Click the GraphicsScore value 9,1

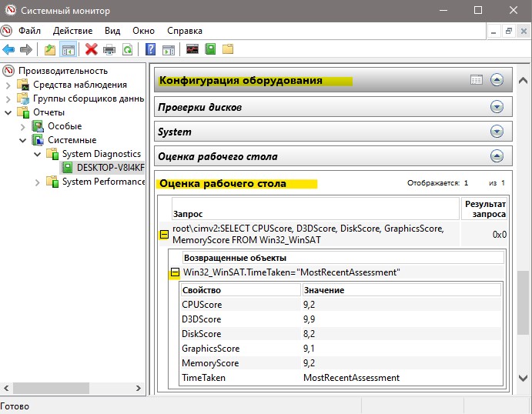(x=309, y=349)
